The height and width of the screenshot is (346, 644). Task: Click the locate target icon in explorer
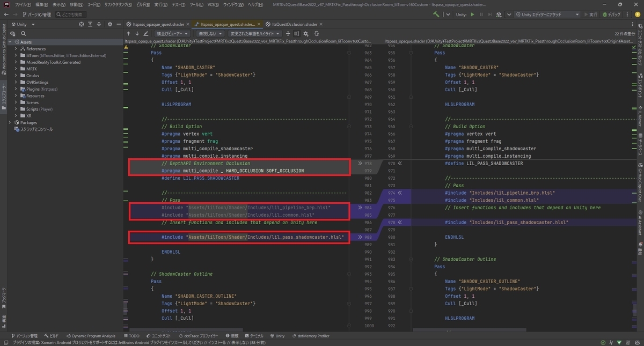pos(82,24)
